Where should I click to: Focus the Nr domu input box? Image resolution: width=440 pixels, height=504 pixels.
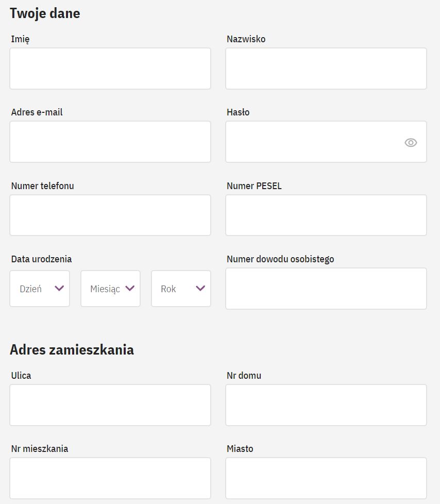point(326,405)
